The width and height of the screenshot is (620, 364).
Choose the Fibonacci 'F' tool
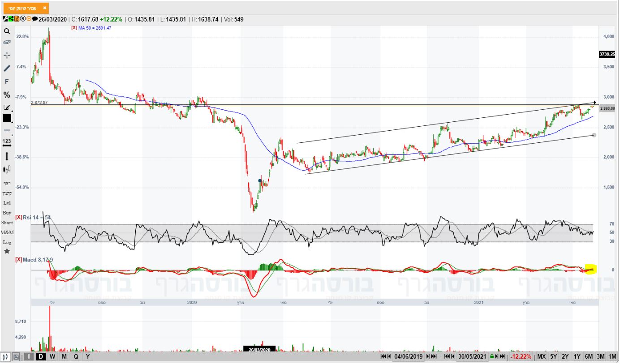point(7,81)
